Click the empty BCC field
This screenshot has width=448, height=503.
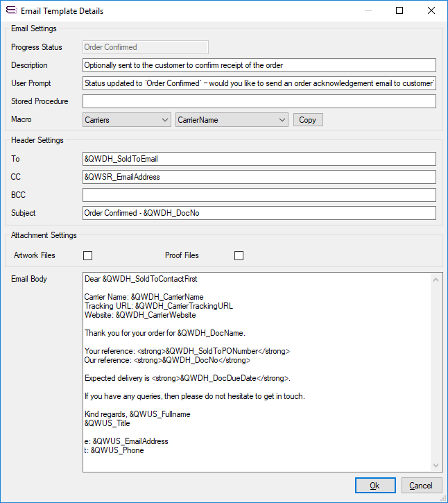(x=259, y=195)
